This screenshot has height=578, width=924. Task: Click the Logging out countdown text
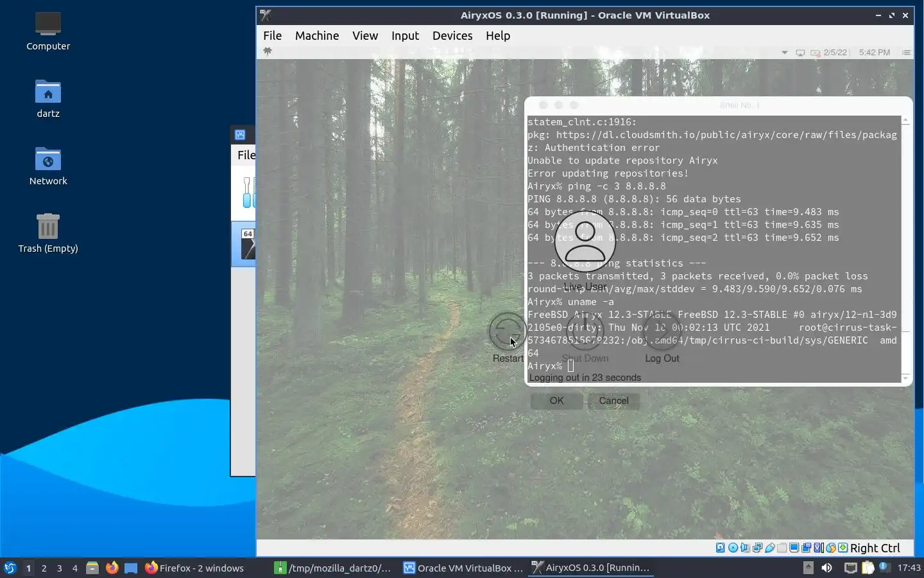[x=585, y=378]
